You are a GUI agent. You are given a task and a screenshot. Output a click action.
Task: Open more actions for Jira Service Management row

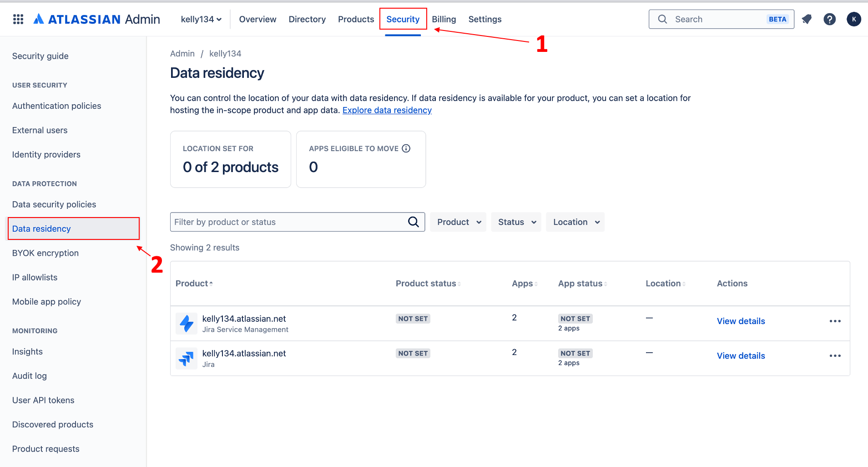click(835, 321)
